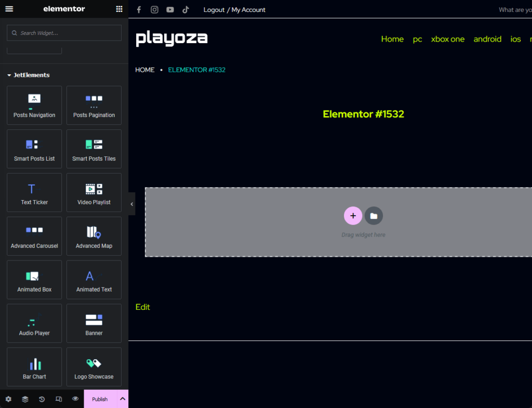This screenshot has width=532, height=408.
Task: Select the Posts Navigation widget
Action: [x=34, y=105]
